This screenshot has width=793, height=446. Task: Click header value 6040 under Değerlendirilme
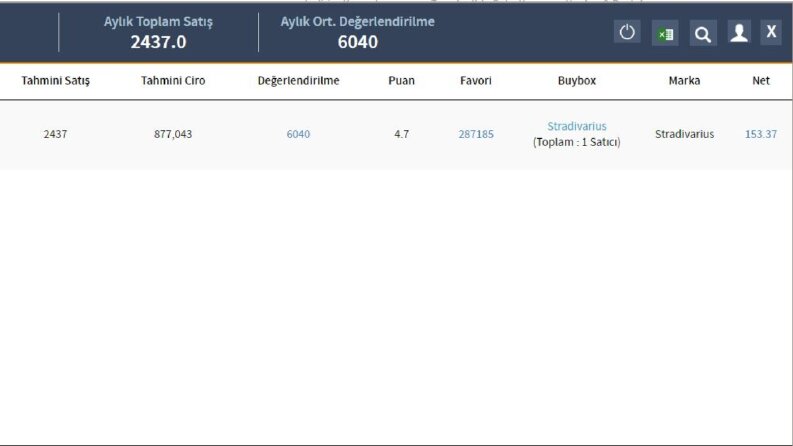[358, 42]
